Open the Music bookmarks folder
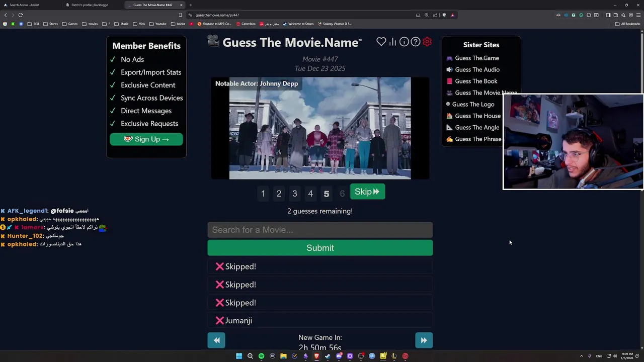 [121, 24]
